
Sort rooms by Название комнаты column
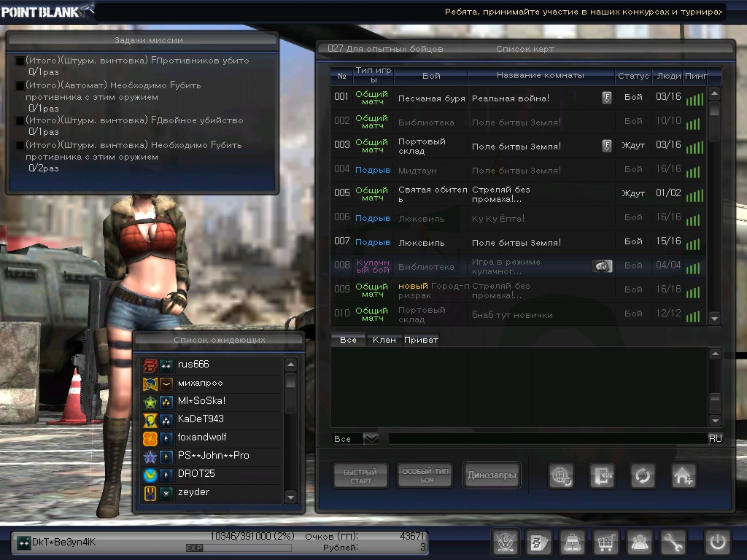[x=541, y=75]
